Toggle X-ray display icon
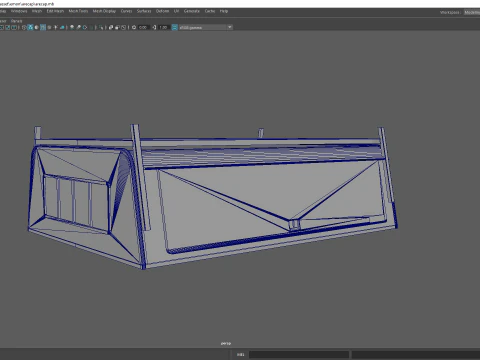480x360 pixels. 111,27
